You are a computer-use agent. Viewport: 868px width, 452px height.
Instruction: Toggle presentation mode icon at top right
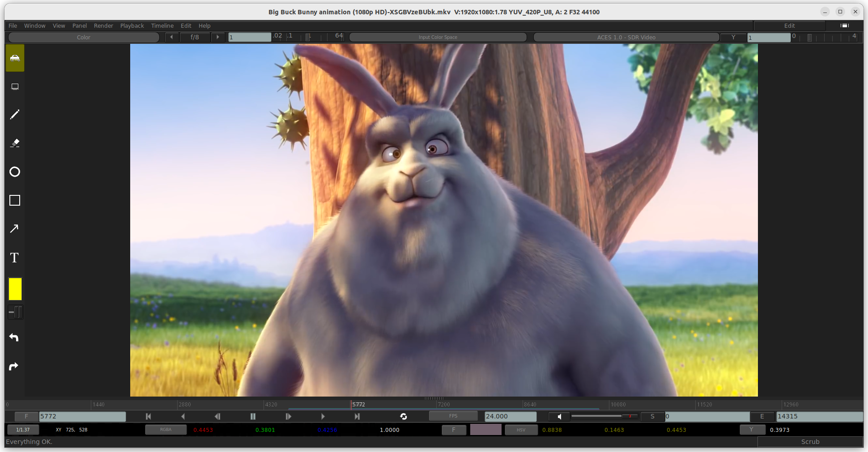(844, 25)
